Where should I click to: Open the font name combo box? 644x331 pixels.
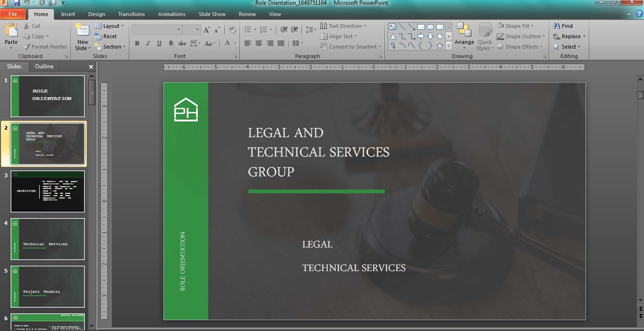tap(157, 30)
